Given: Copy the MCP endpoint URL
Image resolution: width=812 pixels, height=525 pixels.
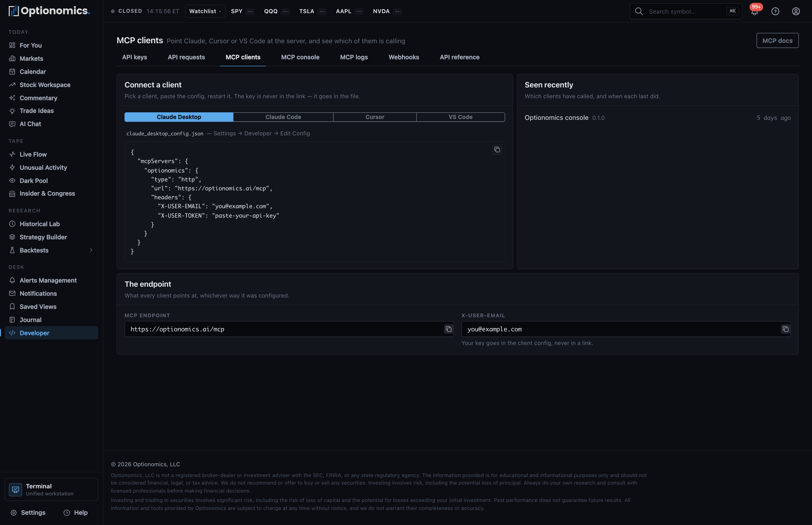Looking at the screenshot, I should tap(449, 329).
